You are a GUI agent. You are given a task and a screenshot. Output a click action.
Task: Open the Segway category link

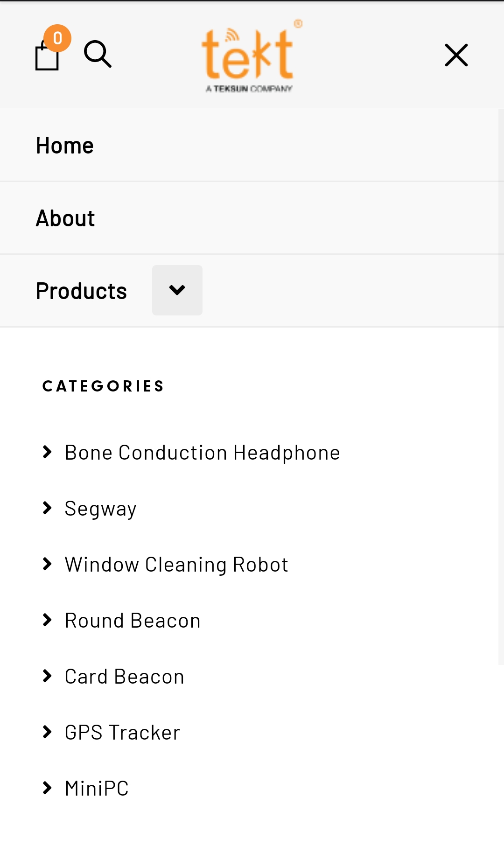pyautogui.click(x=100, y=509)
